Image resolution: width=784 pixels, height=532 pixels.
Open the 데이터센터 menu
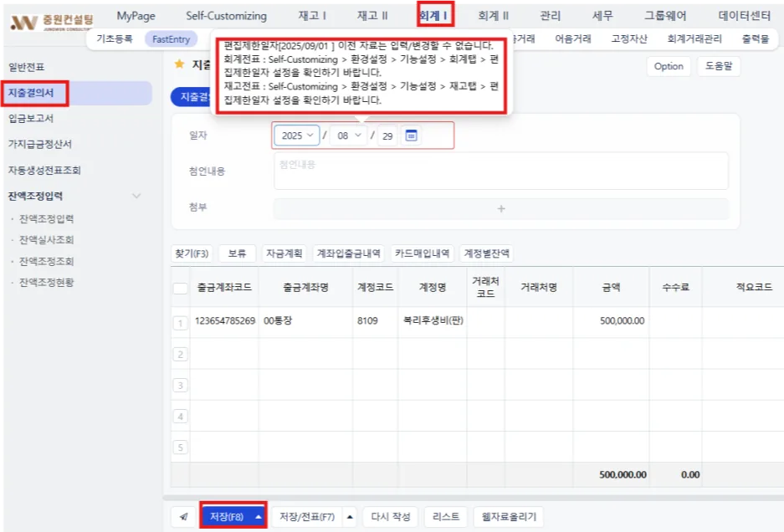point(744,16)
